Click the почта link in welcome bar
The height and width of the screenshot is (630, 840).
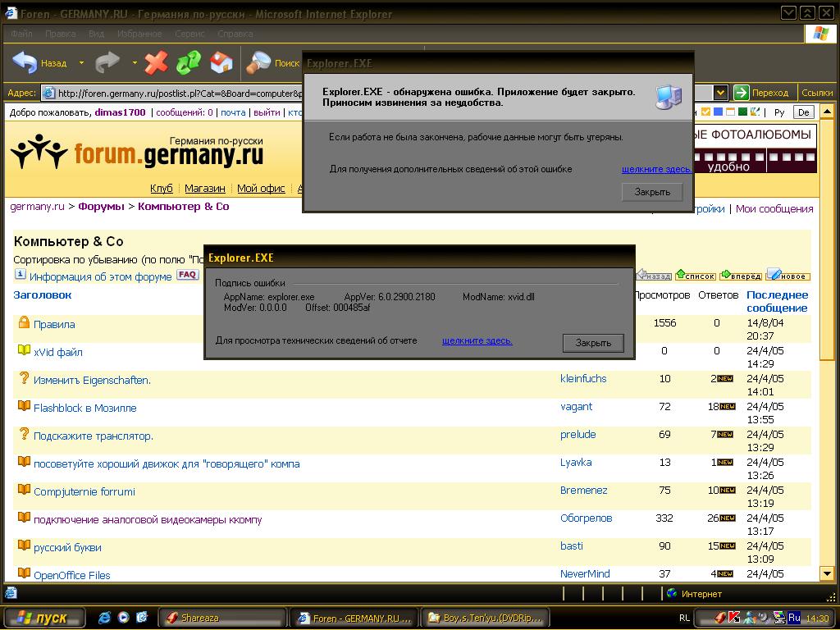point(233,112)
